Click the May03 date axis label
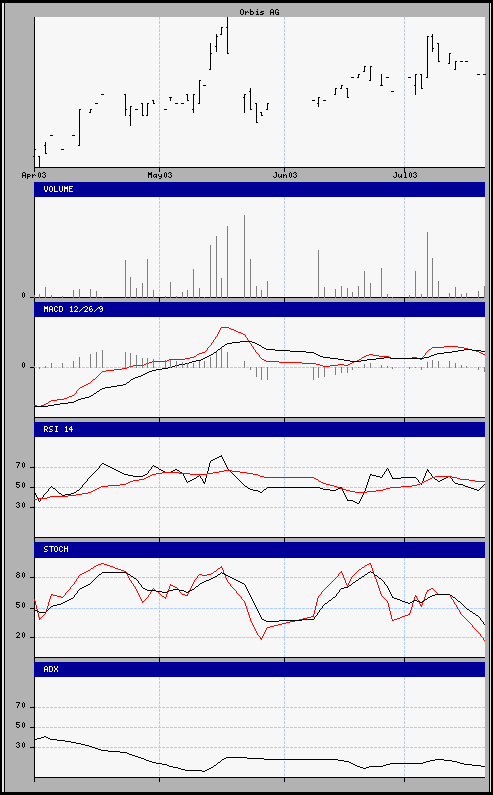The image size is (493, 795). pyautogui.click(x=160, y=175)
